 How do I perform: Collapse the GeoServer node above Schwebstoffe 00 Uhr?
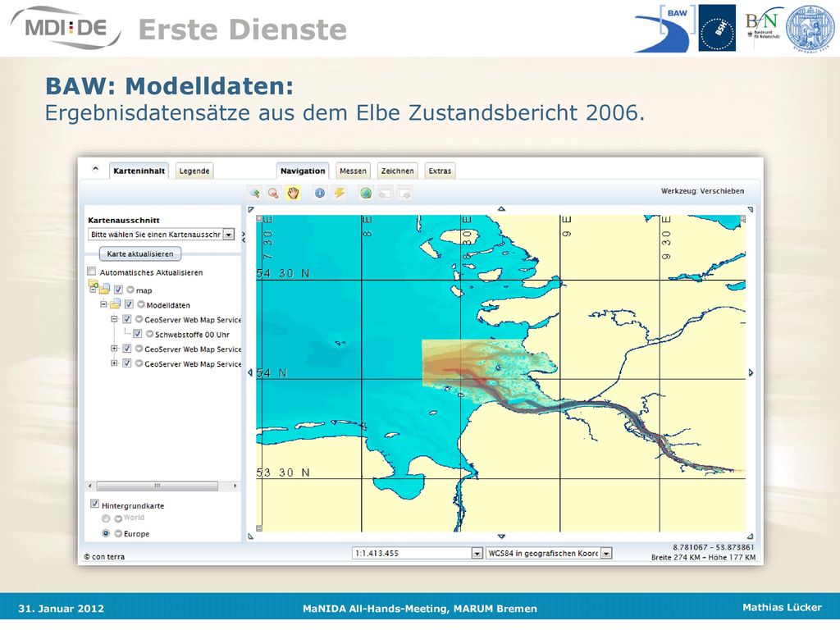pos(114,319)
